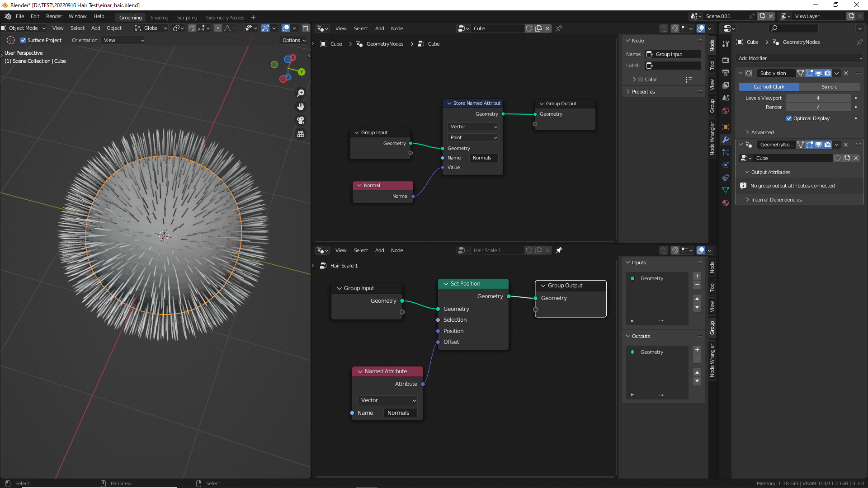Uncheck Optimal Display checkbox
868x488 pixels.
pos(789,118)
